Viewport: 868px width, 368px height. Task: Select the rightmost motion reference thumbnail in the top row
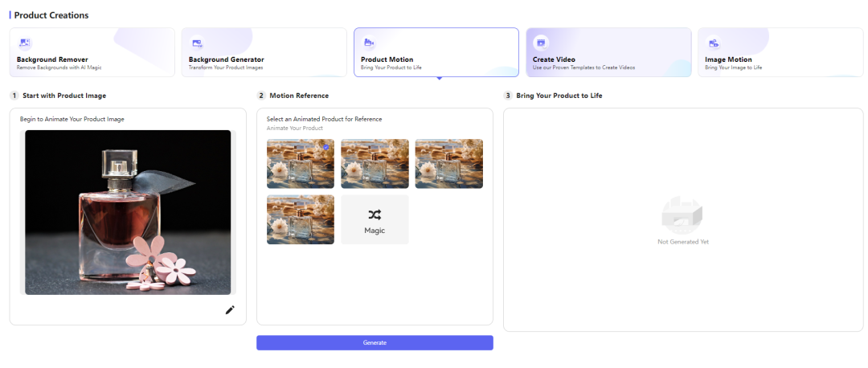pyautogui.click(x=449, y=164)
